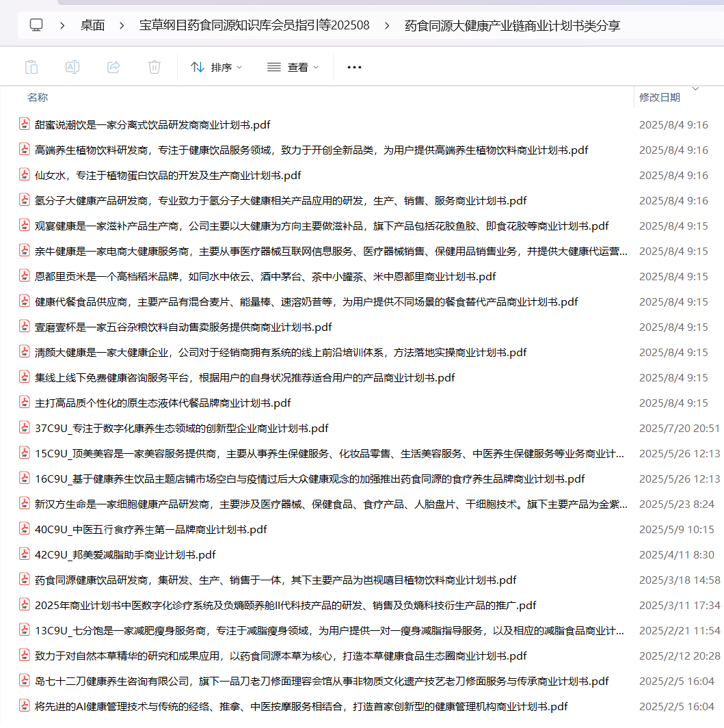Select the Rename icon
This screenshot has width=724, height=728.
click(72, 66)
